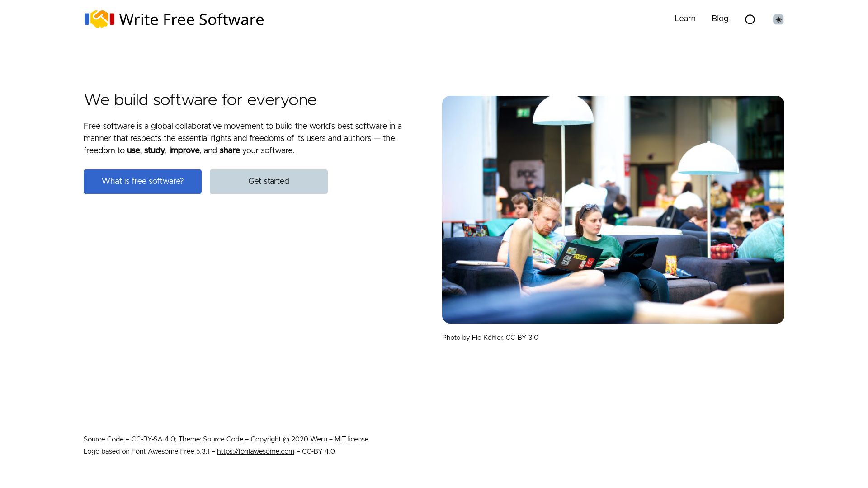
Task: Click the Get started button
Action: [x=269, y=182]
